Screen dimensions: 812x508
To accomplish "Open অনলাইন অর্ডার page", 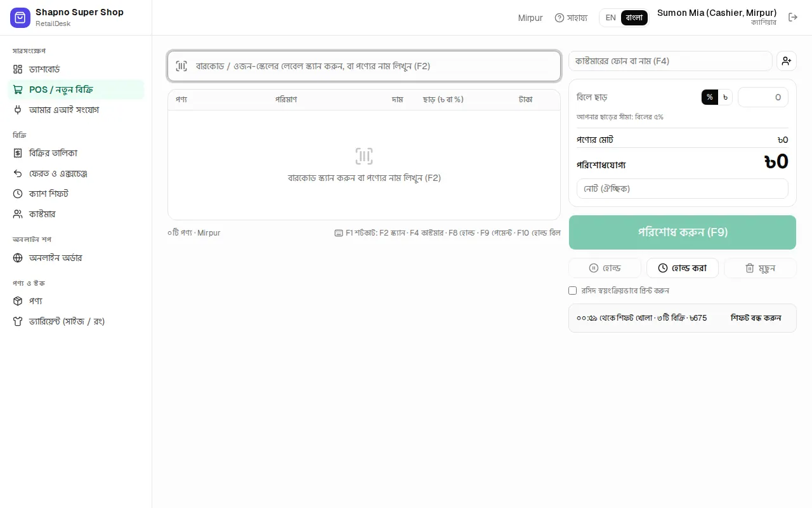I will click(x=76, y=258).
